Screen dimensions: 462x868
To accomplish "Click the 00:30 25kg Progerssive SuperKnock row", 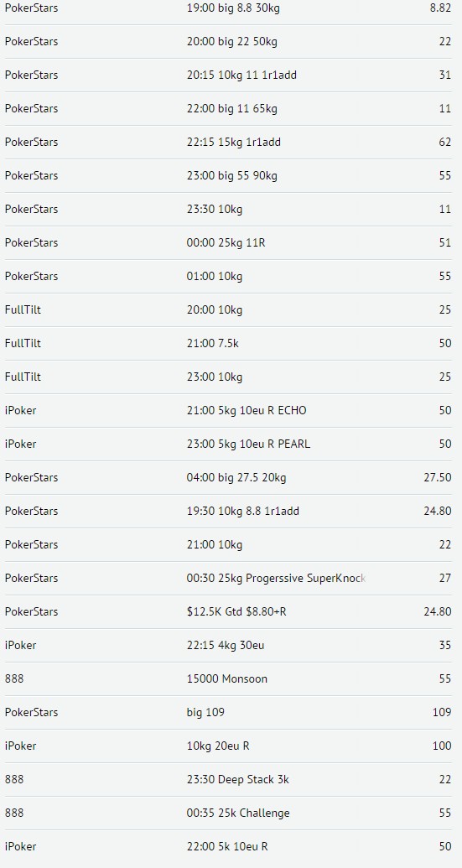I will click(x=228, y=578).
